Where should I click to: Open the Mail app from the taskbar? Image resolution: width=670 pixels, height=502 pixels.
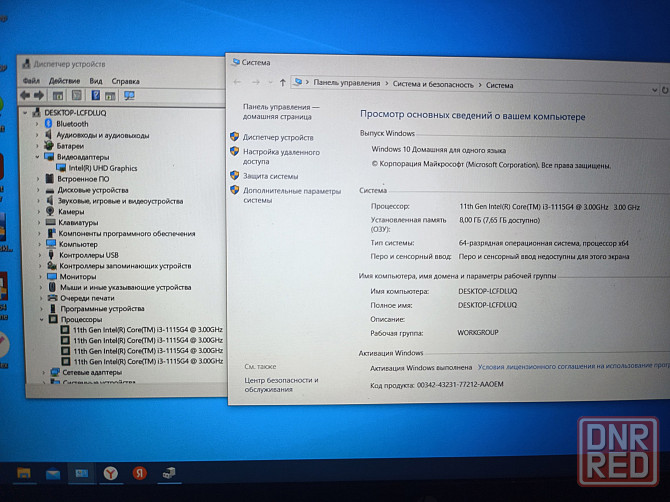53,473
